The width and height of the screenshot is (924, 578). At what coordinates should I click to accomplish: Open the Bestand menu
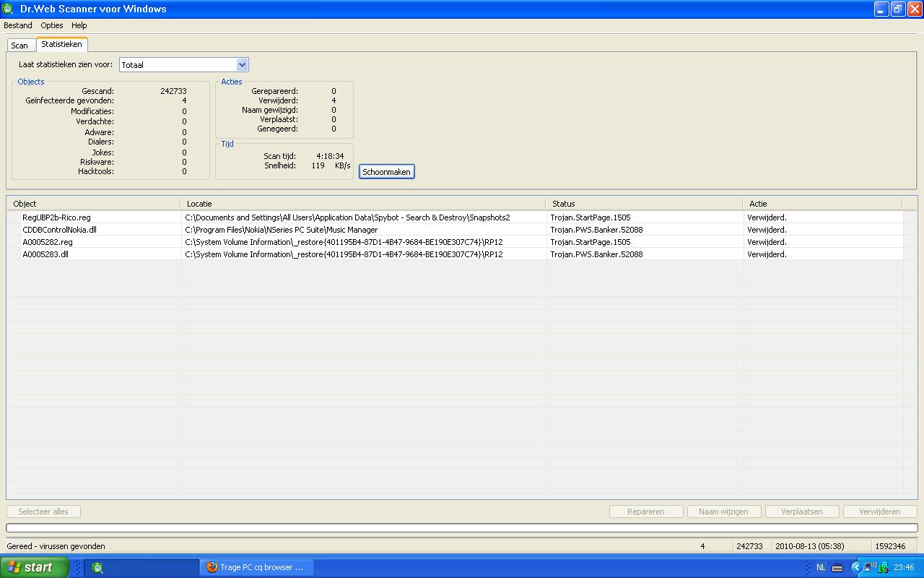pos(18,25)
